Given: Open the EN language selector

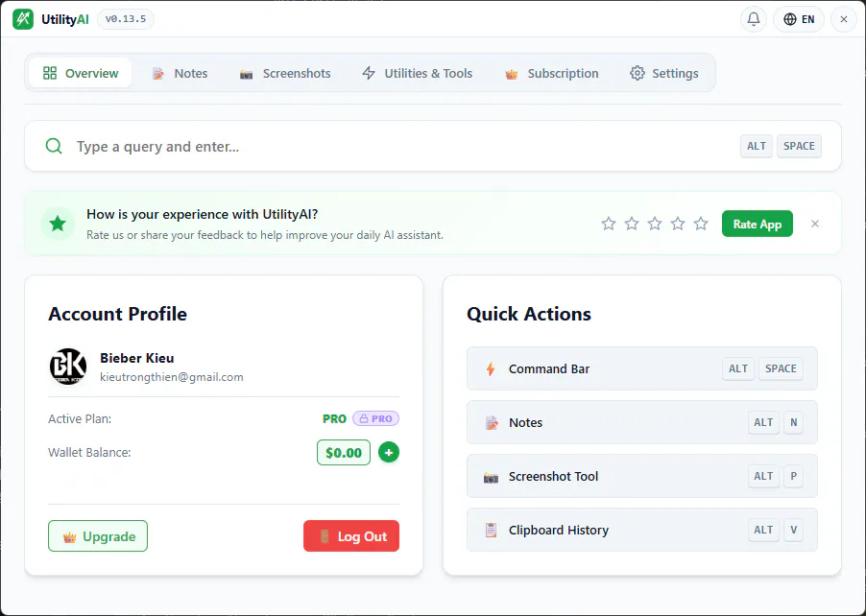Looking at the screenshot, I should point(799,19).
